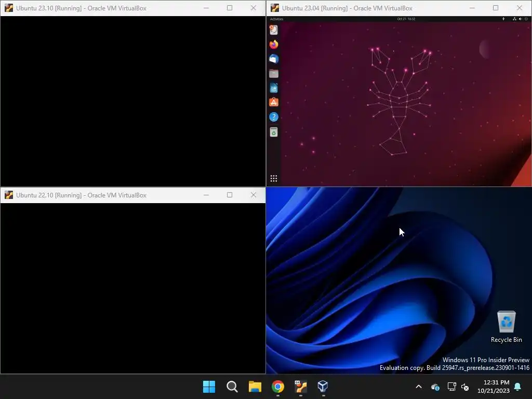Focus the Ubuntu 23.10 window title bar text
Image resolution: width=532 pixels, height=399 pixels.
coord(81,8)
